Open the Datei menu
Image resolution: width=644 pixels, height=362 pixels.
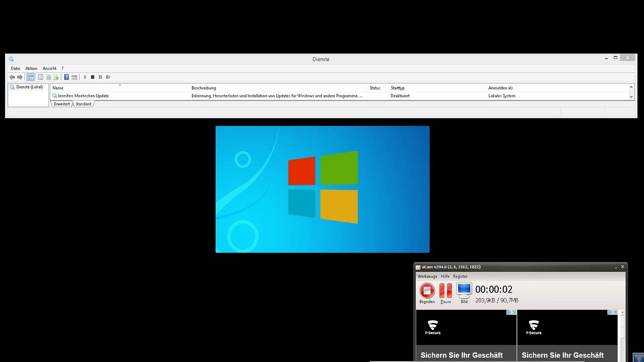click(x=16, y=68)
